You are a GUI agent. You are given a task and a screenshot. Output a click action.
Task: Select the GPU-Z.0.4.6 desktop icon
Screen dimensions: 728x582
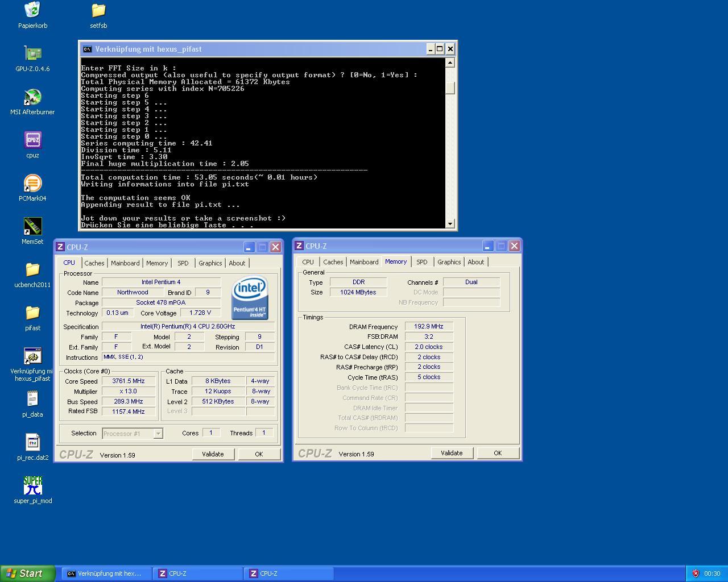pyautogui.click(x=32, y=53)
